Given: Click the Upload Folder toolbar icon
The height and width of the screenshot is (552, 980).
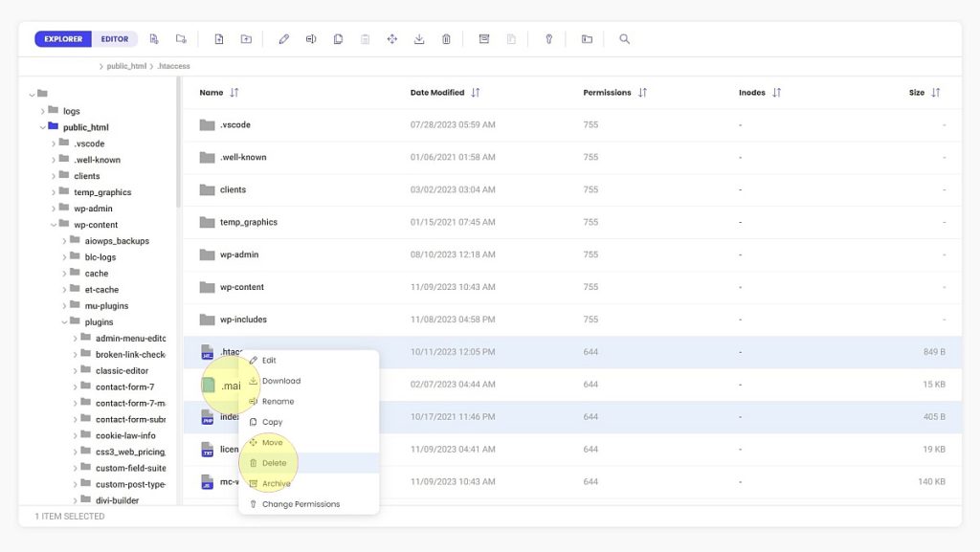Looking at the screenshot, I should [x=246, y=38].
